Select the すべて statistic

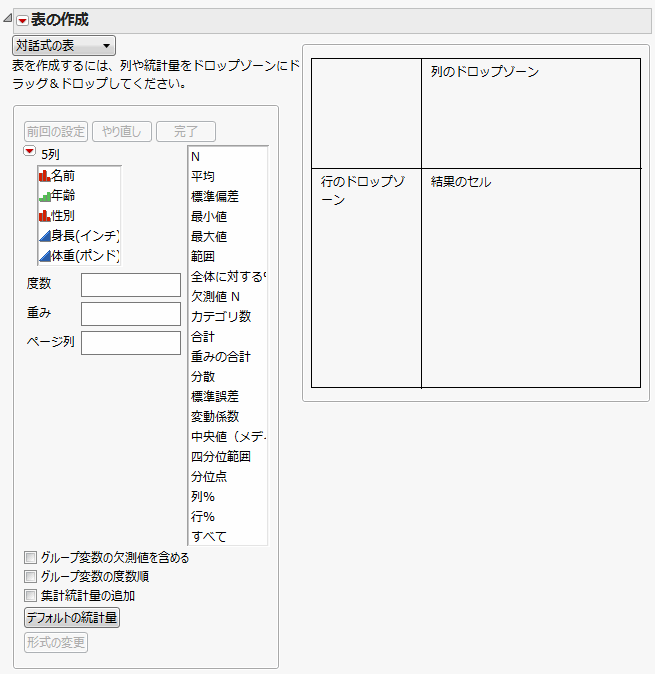(228, 536)
